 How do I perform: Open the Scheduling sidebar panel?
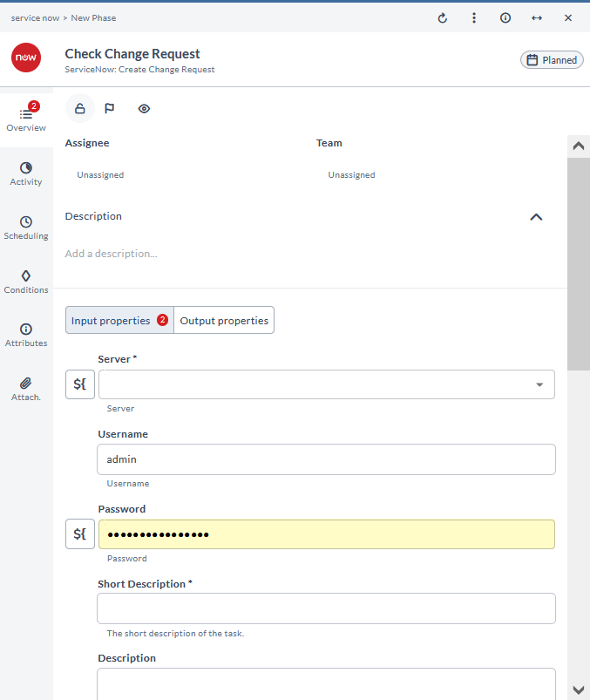(25, 227)
